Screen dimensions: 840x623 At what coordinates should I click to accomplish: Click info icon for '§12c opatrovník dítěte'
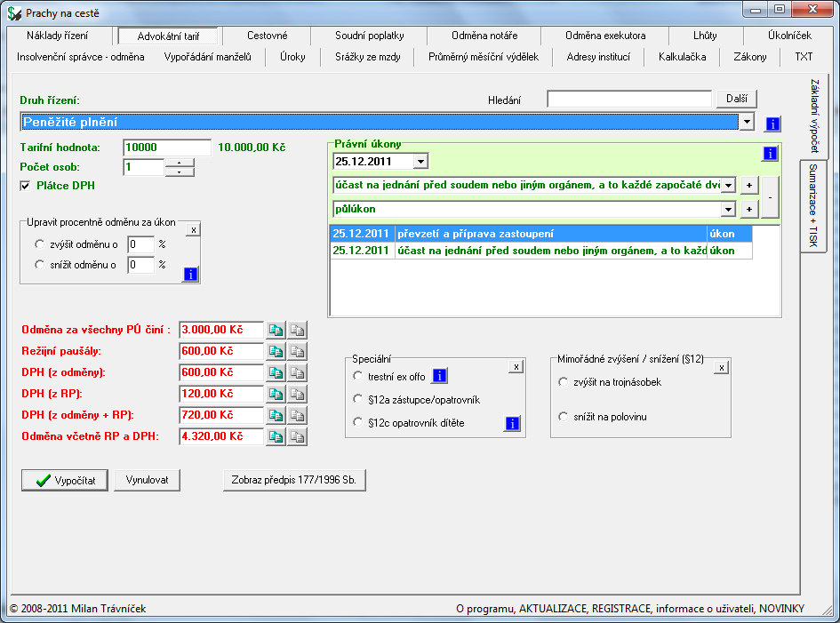(512, 423)
